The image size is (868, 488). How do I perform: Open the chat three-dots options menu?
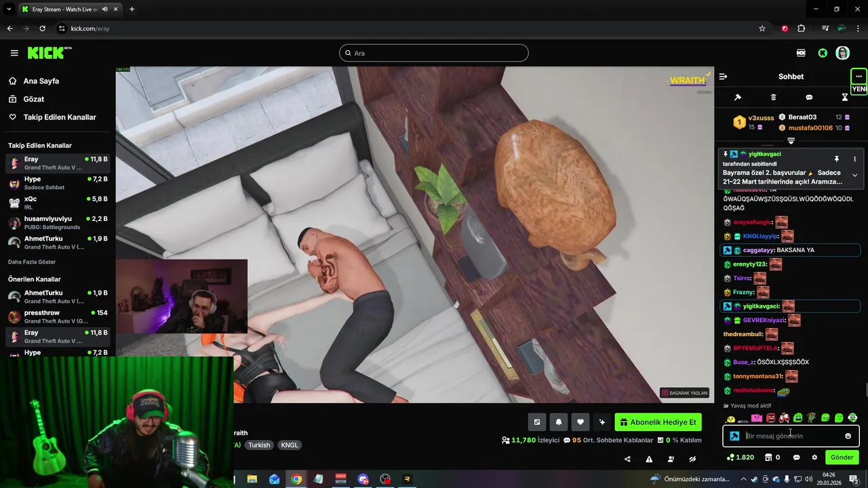859,77
